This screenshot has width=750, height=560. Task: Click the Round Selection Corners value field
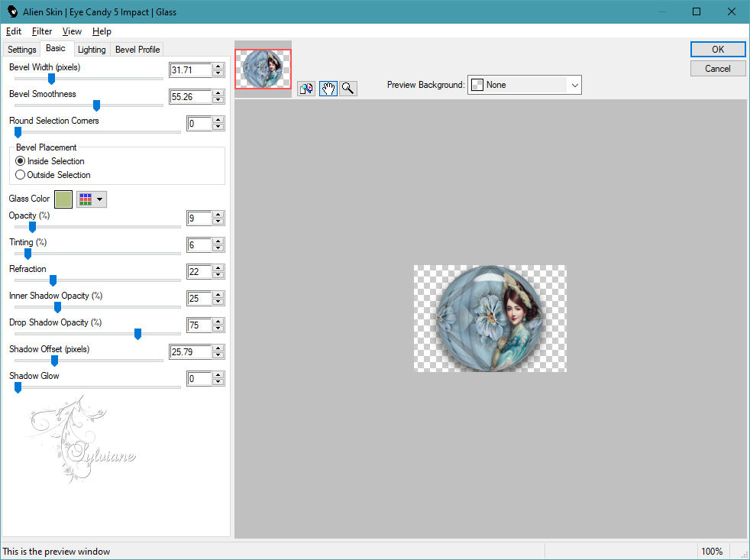[199, 124]
